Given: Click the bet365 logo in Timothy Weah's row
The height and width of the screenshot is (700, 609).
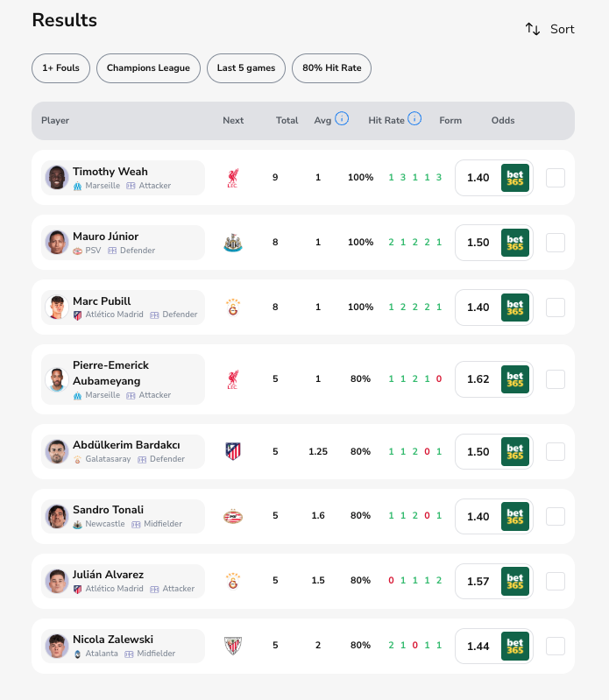Looking at the screenshot, I should (x=514, y=178).
